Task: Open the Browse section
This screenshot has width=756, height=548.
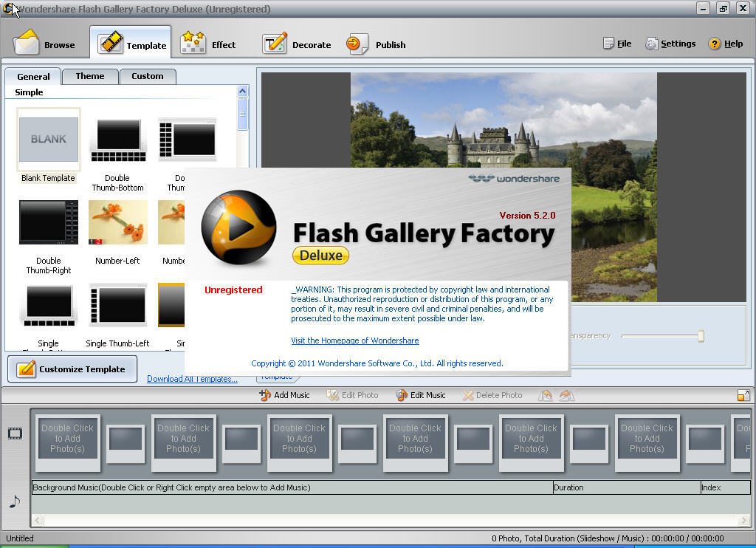Action: coord(48,43)
